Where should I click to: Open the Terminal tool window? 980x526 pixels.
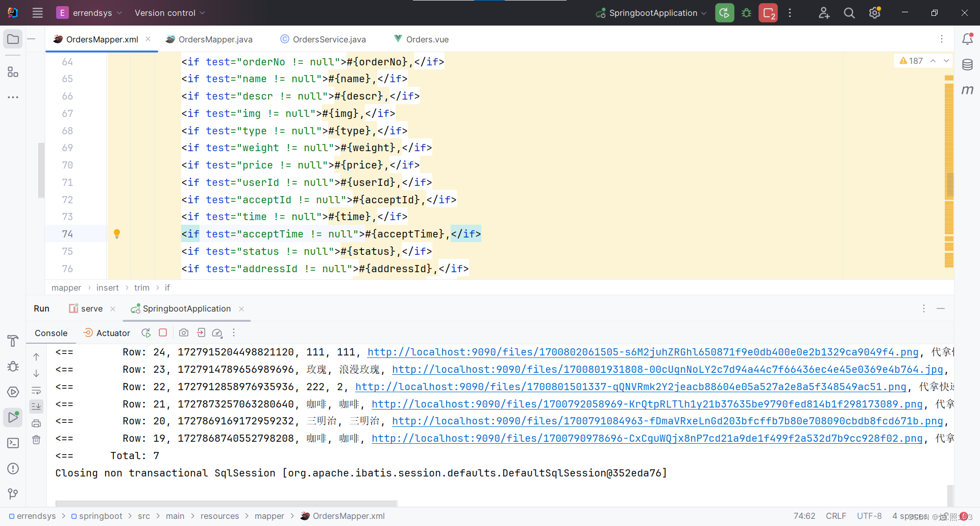point(13,443)
